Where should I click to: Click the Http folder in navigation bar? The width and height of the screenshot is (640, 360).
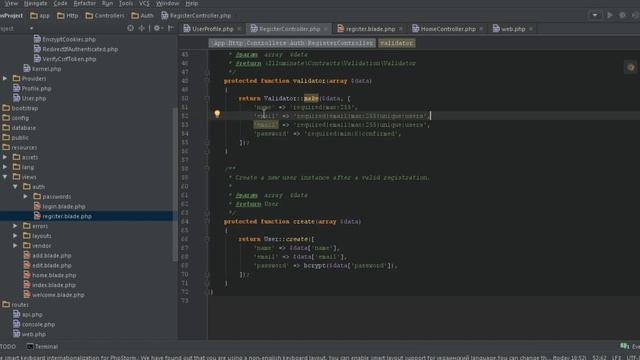coord(68,16)
